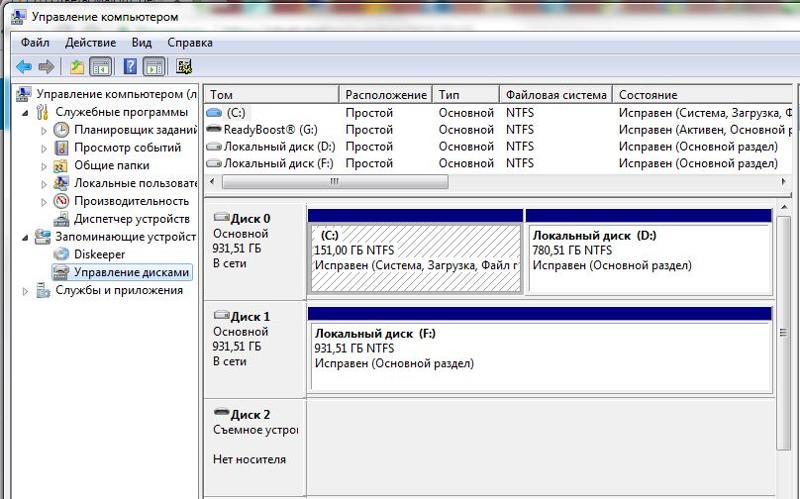The width and height of the screenshot is (800, 499).
Task: Click the Общие папки folder icon
Action: click(x=61, y=165)
